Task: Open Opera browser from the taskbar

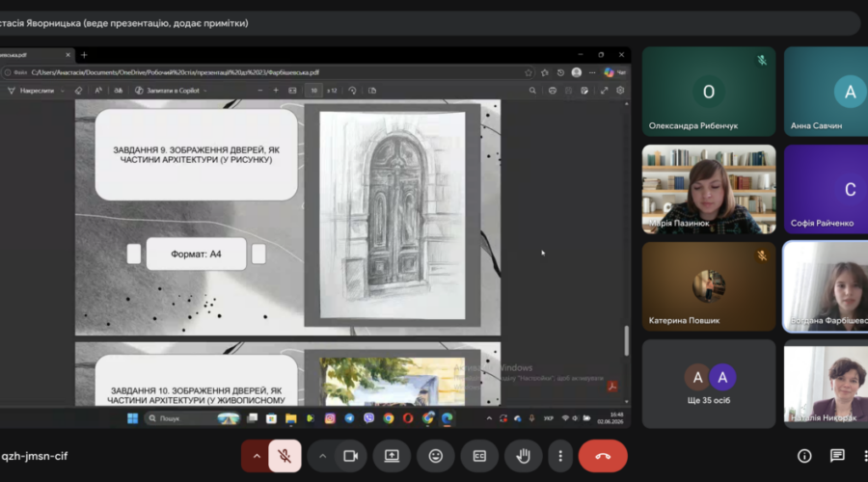Action: [x=408, y=418]
